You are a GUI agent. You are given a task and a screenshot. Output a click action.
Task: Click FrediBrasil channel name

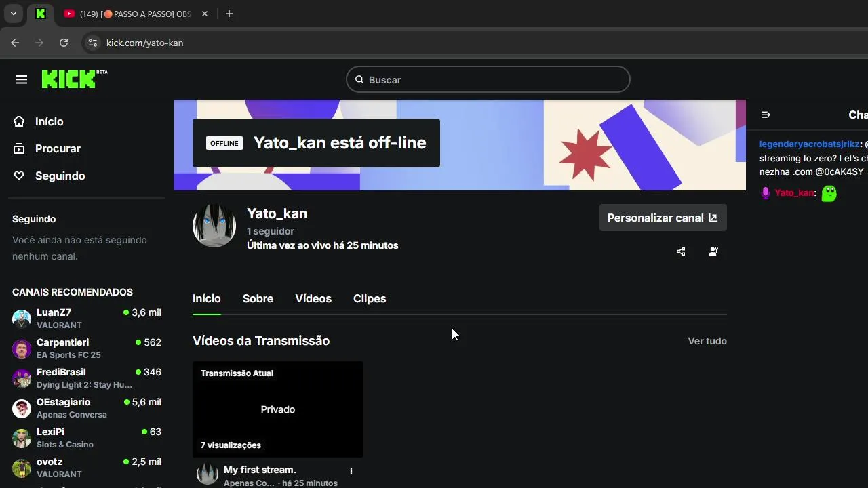pos(61,372)
